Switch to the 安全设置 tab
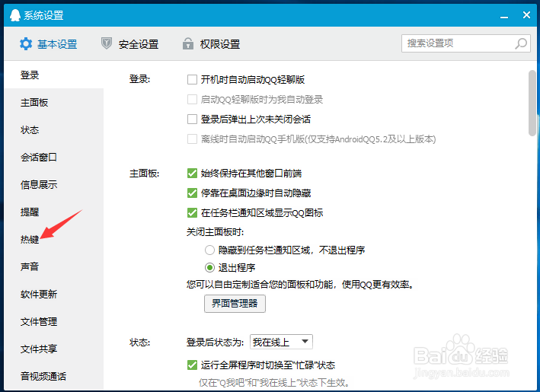Image resolution: width=540 pixels, height=392 pixels. [129, 44]
